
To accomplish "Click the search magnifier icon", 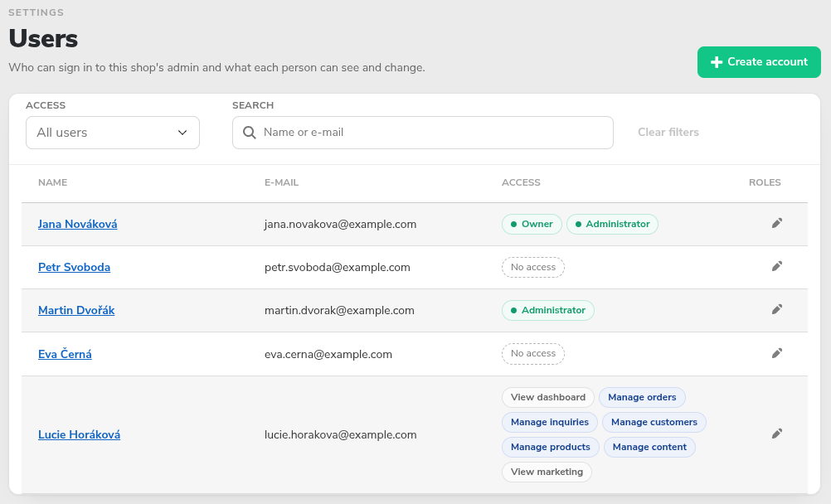I will pos(249,133).
